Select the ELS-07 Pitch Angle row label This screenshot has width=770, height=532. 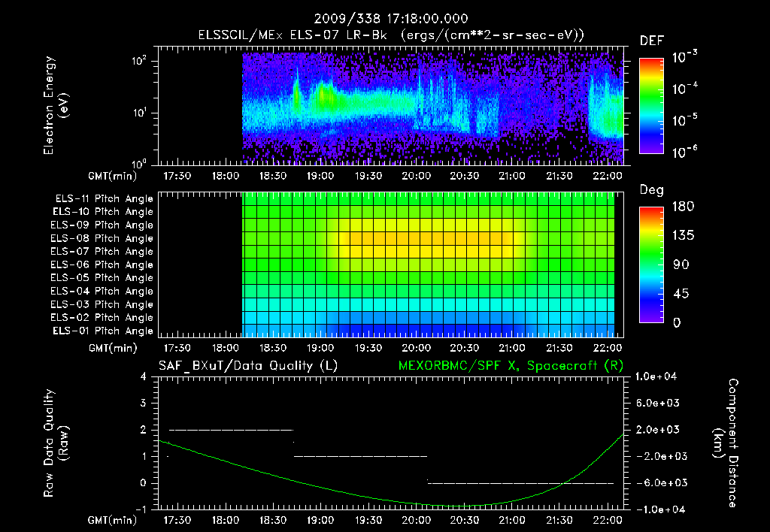pos(102,251)
